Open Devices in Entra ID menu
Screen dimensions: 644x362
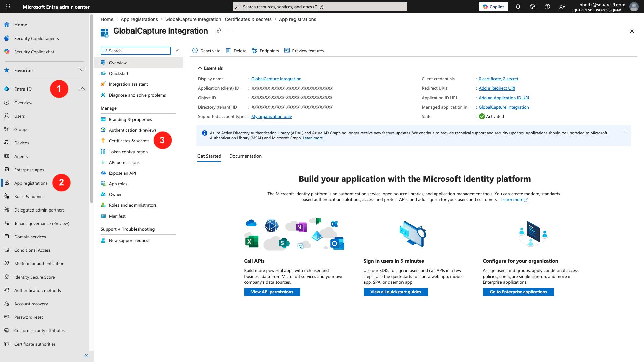[21, 143]
